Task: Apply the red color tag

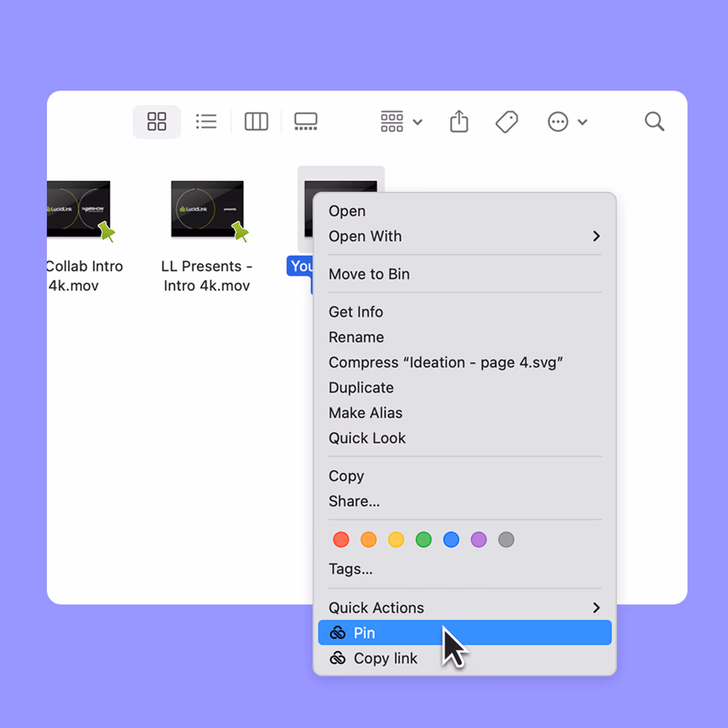Action: point(341,539)
